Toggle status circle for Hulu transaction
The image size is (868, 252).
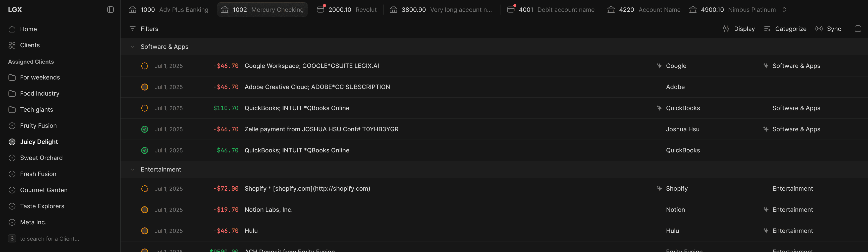145,231
